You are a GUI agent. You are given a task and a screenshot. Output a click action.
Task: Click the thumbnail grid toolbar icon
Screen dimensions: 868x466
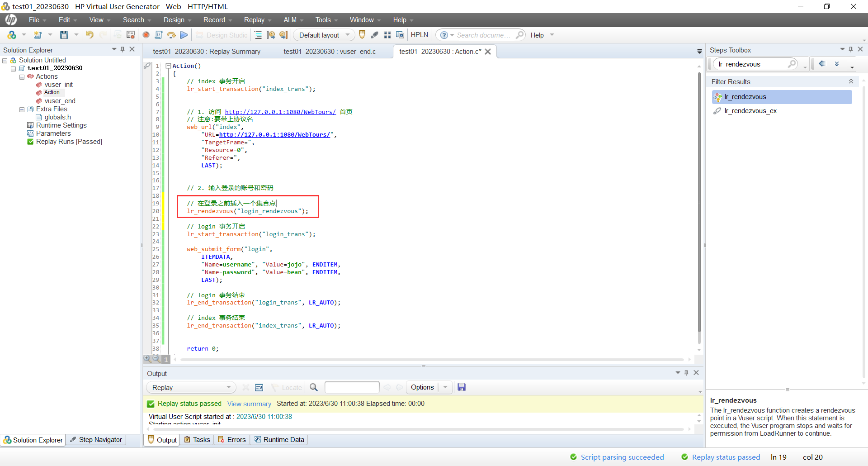pos(387,35)
